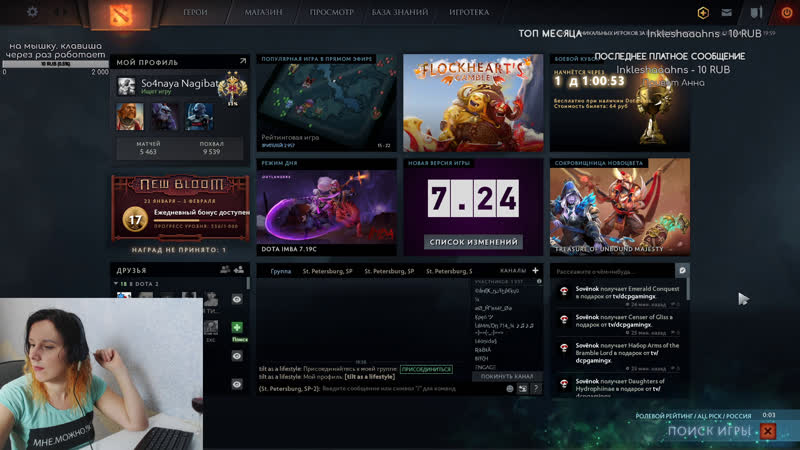Click the ПОИСК ИГРЫ button
This screenshot has height=450, width=800.
coord(709,432)
